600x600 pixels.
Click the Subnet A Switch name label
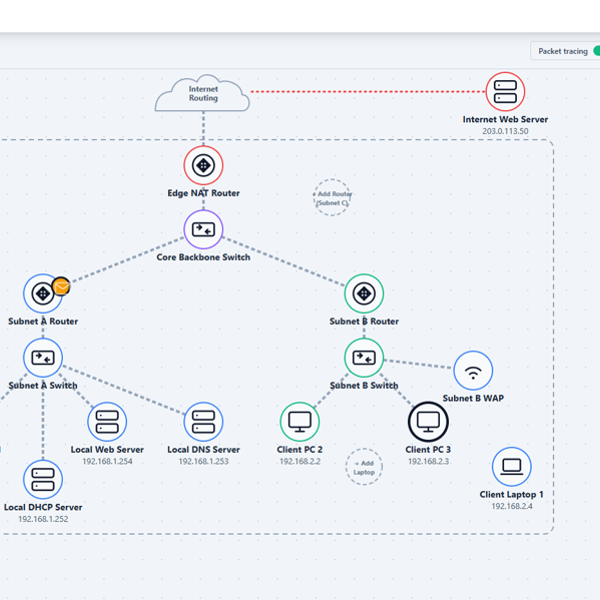(x=43, y=386)
